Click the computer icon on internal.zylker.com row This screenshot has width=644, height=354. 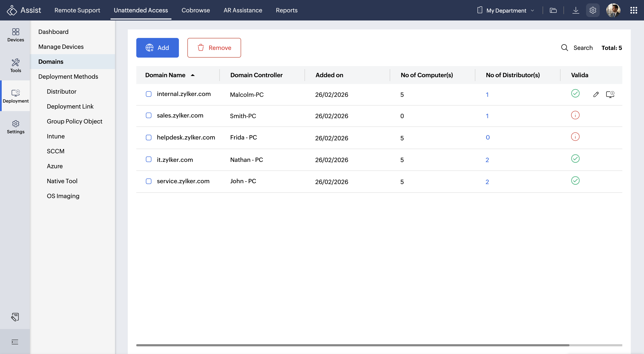coord(610,94)
